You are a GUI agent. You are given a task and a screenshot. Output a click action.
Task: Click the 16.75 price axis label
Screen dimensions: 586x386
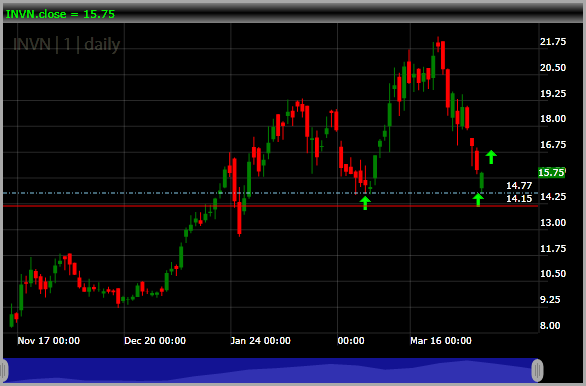pyautogui.click(x=553, y=145)
